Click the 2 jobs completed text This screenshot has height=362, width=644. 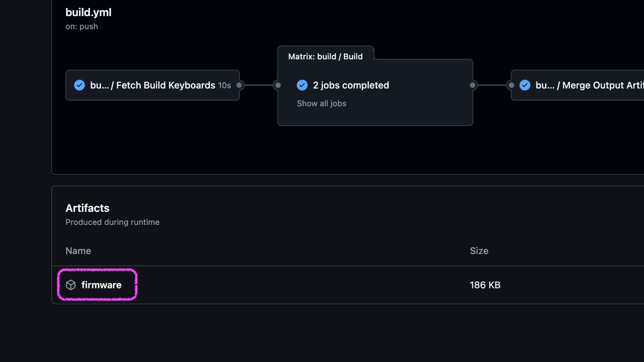coord(351,85)
